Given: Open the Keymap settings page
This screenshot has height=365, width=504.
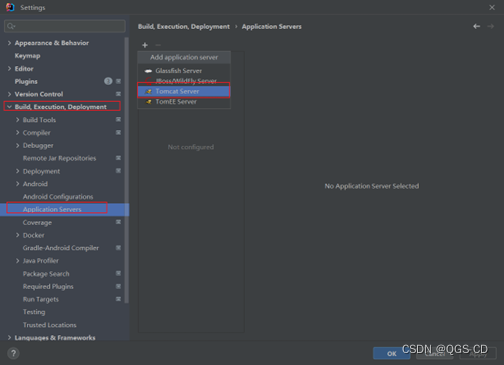Looking at the screenshot, I should click(27, 56).
